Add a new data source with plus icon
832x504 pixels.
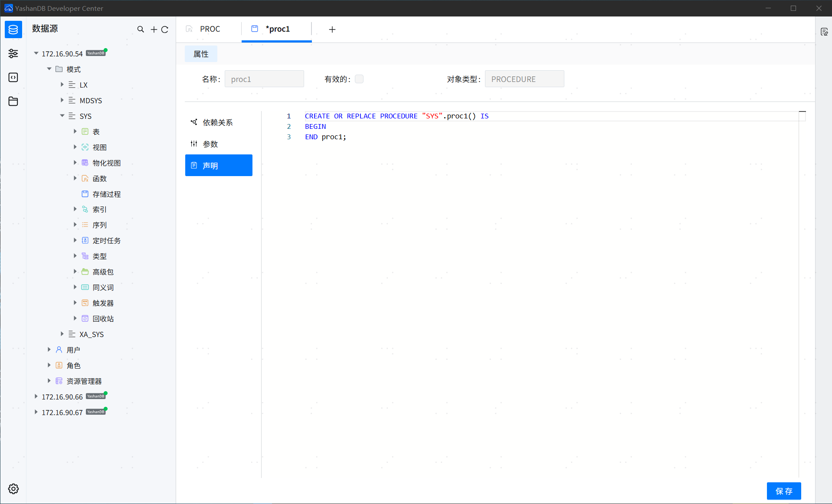click(154, 29)
